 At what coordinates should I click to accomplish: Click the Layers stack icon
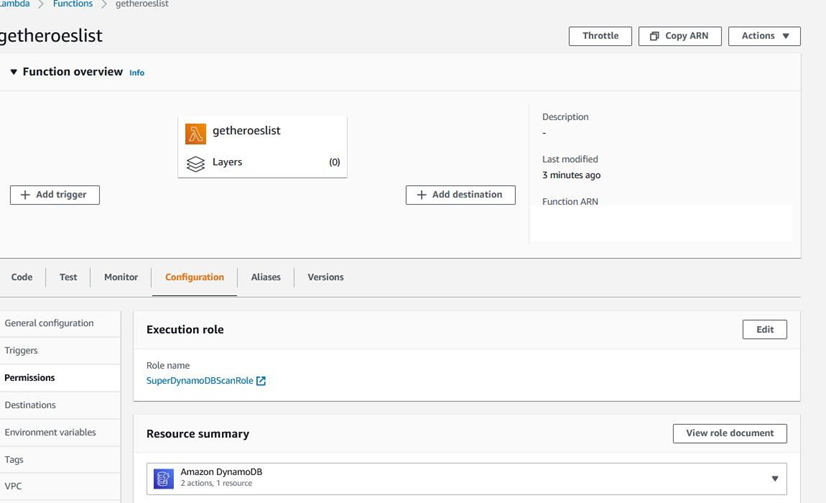195,164
